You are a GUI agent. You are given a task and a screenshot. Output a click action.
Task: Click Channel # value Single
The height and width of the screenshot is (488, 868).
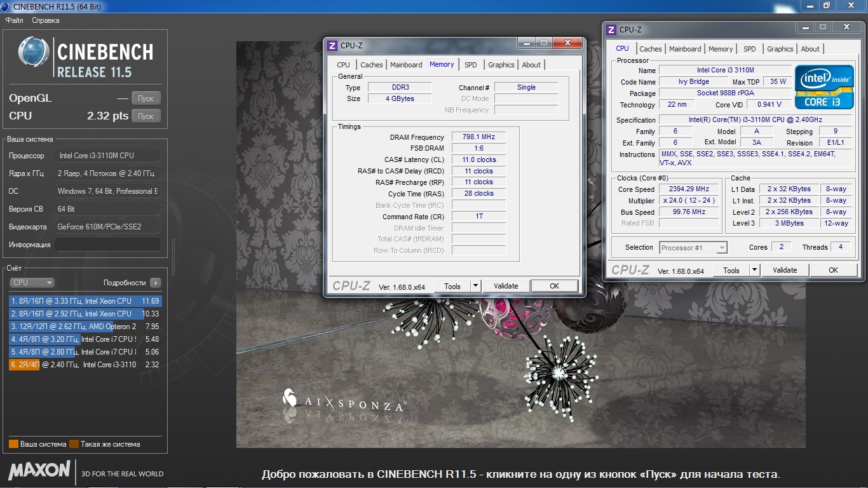pyautogui.click(x=526, y=87)
